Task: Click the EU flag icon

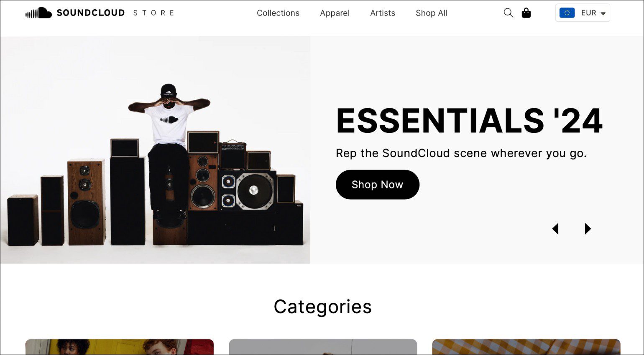Action: [567, 13]
